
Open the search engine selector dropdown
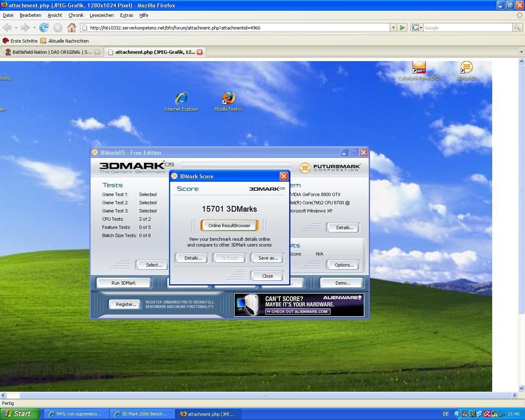(x=417, y=27)
